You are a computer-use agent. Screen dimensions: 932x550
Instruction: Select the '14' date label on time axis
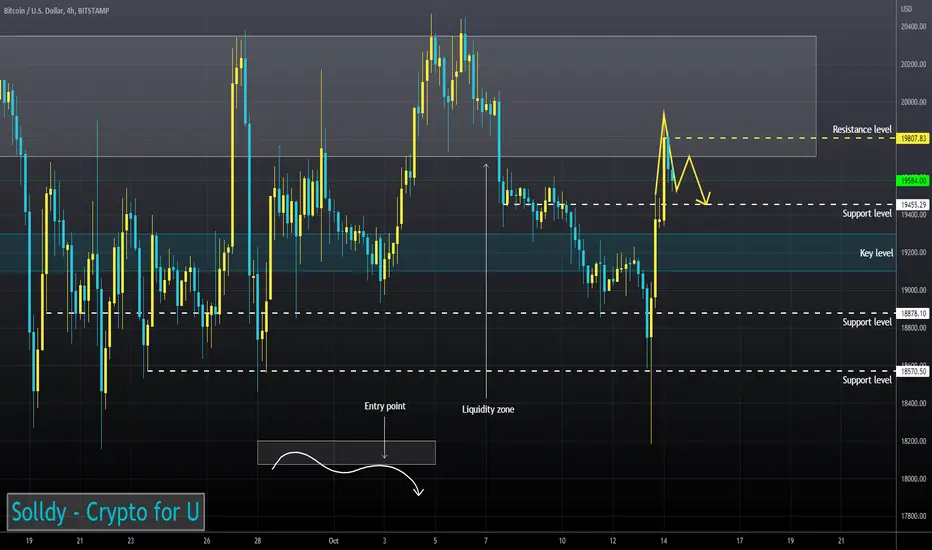pyautogui.click(x=663, y=541)
